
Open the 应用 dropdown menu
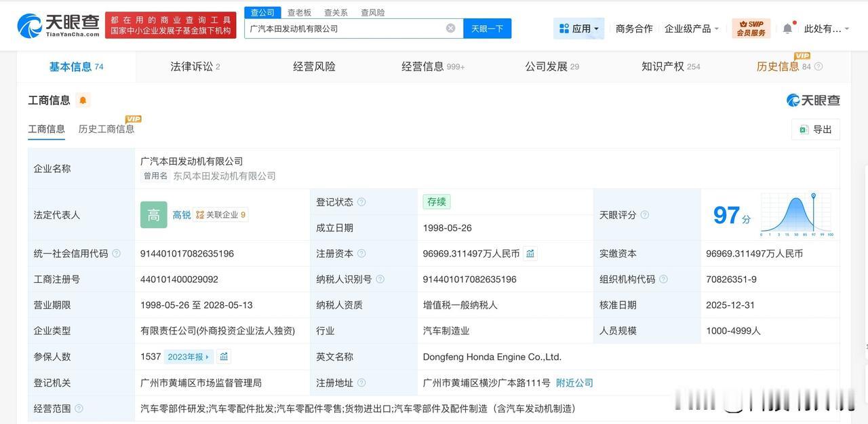pyautogui.click(x=579, y=28)
